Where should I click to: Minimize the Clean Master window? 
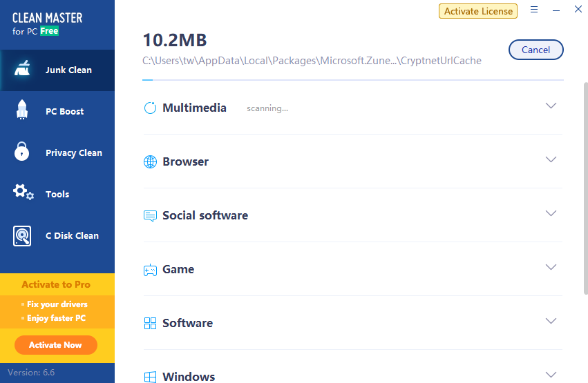coord(556,10)
